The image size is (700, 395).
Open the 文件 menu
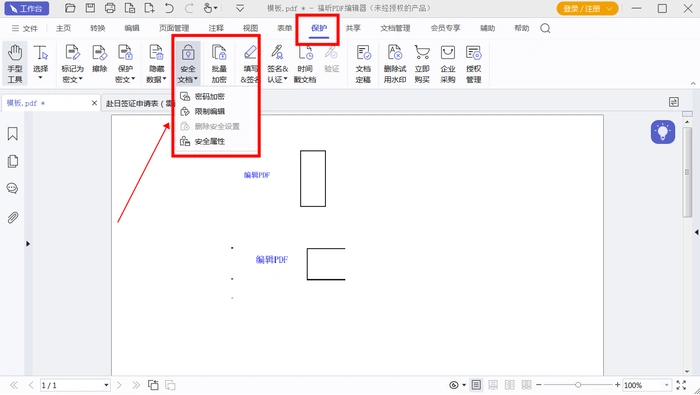point(25,28)
